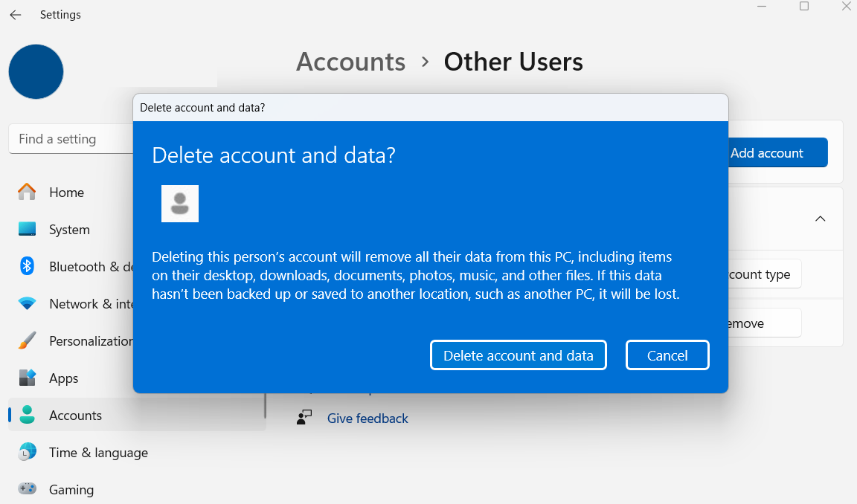
Task: Click the Network Wi-Fi icon in sidebar
Action: (x=27, y=304)
